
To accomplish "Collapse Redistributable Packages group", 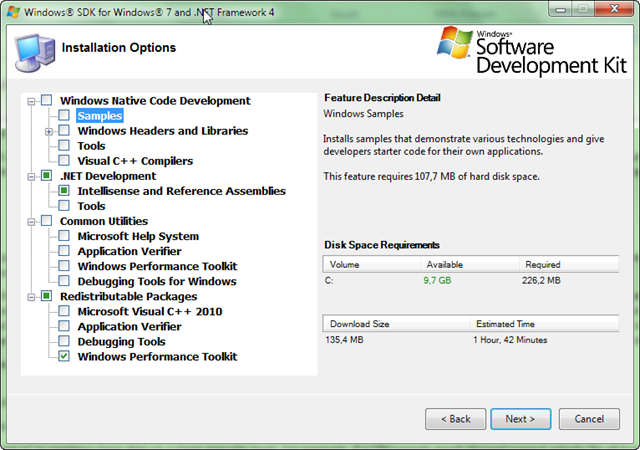I will tap(32, 296).
